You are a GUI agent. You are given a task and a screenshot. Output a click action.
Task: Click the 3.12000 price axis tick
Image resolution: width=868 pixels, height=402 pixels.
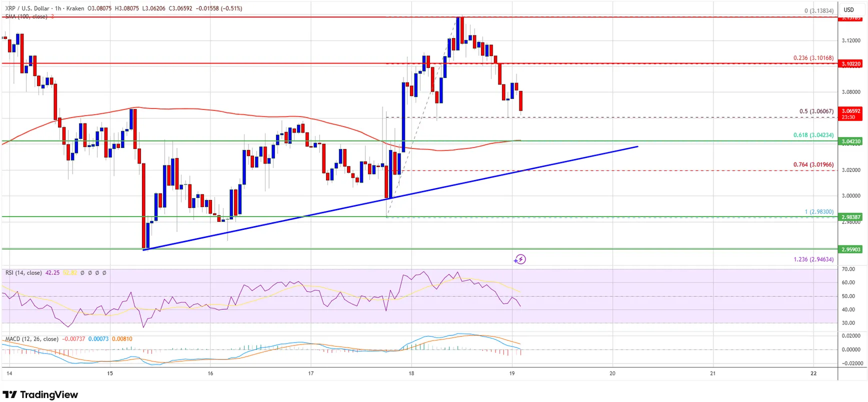point(851,40)
